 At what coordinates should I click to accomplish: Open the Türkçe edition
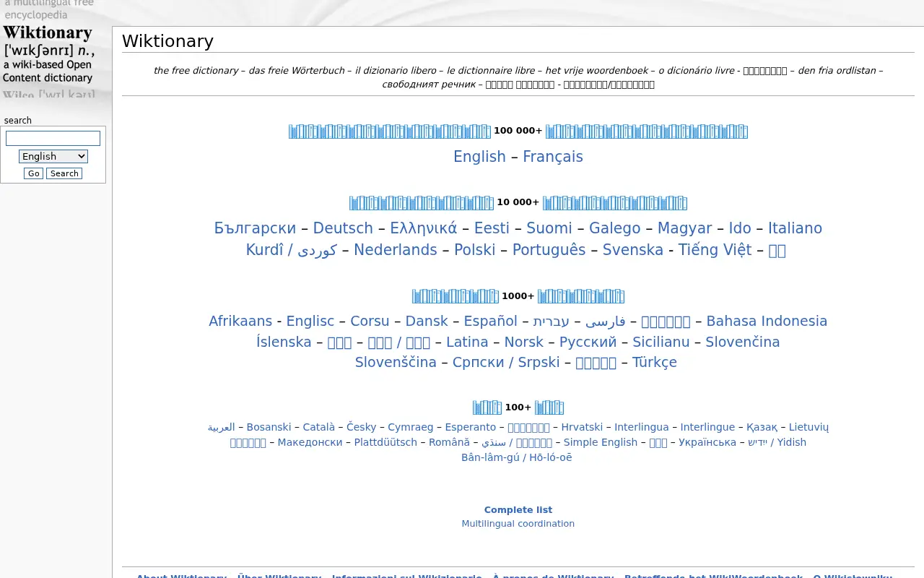655,363
